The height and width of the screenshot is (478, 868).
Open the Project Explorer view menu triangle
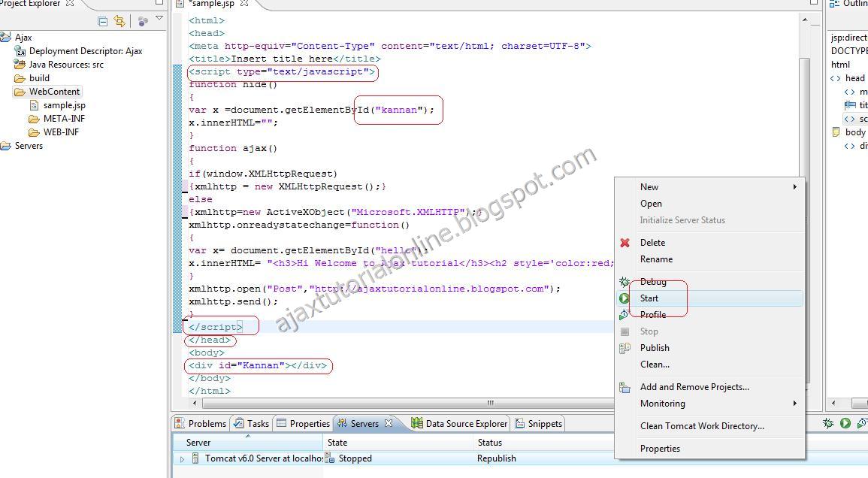click(159, 20)
